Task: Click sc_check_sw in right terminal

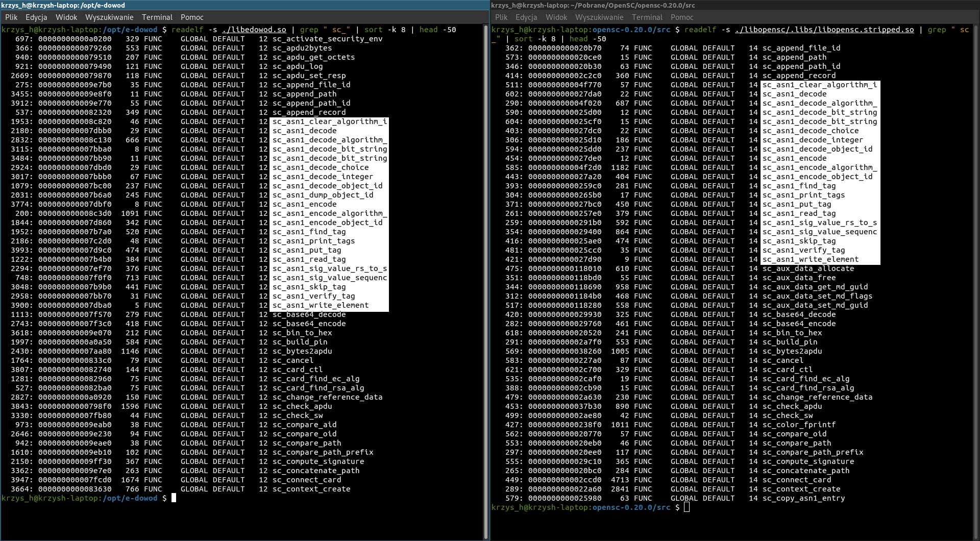Action: (x=788, y=415)
